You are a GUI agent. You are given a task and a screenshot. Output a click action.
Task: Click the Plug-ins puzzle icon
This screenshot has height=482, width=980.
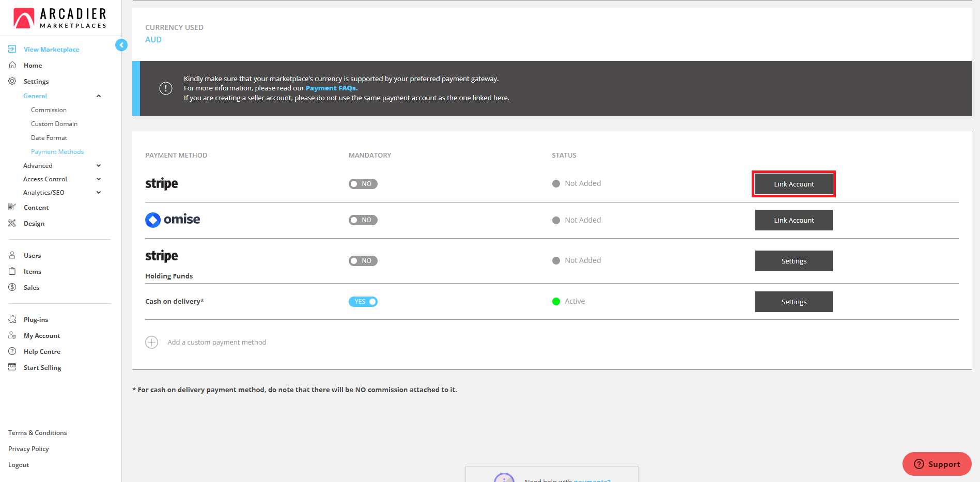coord(12,319)
